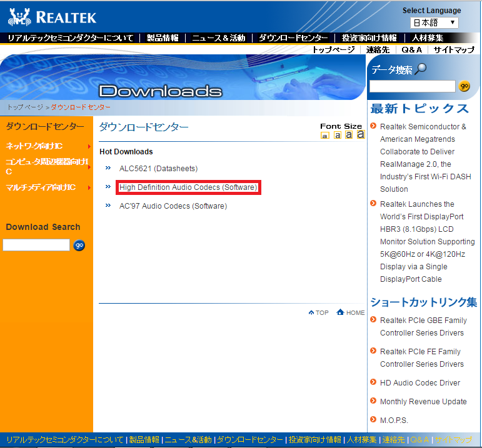
Task: Click the yellow go button under データ捜索
Action: tap(464, 86)
